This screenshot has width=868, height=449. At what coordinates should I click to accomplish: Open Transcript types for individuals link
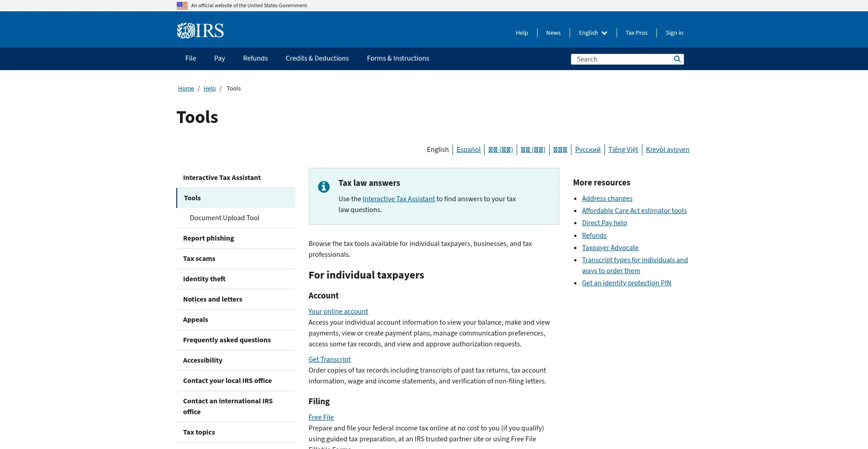pos(635,265)
